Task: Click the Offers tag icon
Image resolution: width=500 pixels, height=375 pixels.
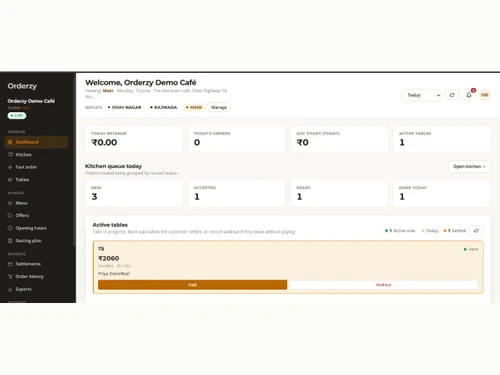Action: point(10,215)
